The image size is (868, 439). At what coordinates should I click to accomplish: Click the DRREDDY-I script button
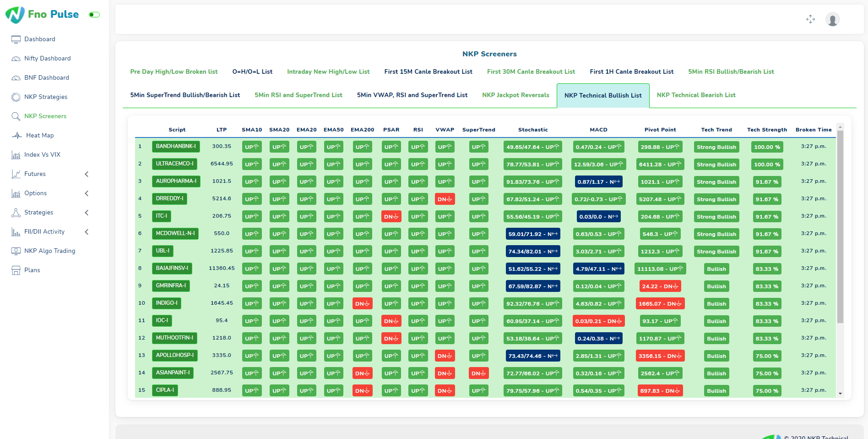pos(169,199)
